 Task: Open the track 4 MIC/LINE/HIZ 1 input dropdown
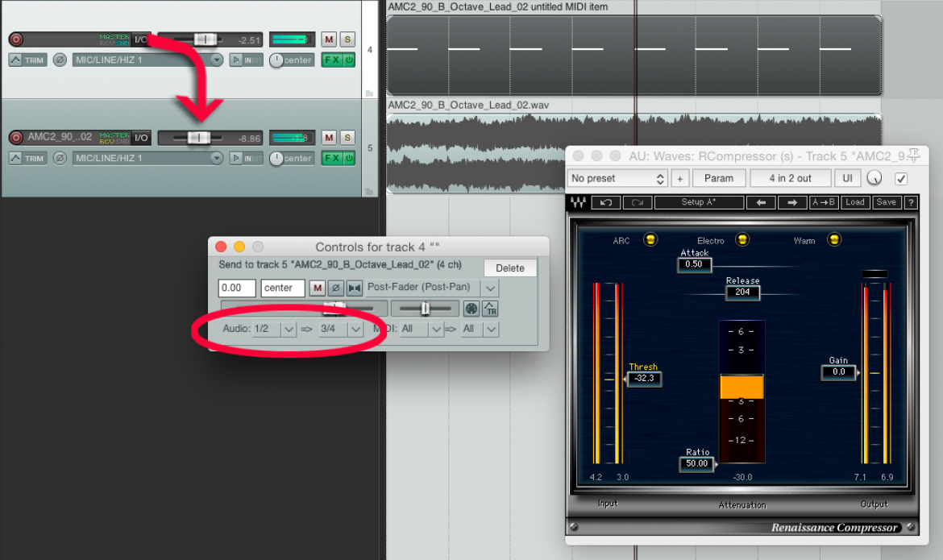click(148, 60)
